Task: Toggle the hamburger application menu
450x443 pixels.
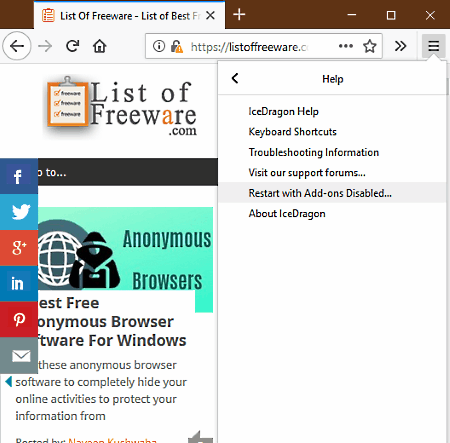Action: pyautogui.click(x=433, y=46)
